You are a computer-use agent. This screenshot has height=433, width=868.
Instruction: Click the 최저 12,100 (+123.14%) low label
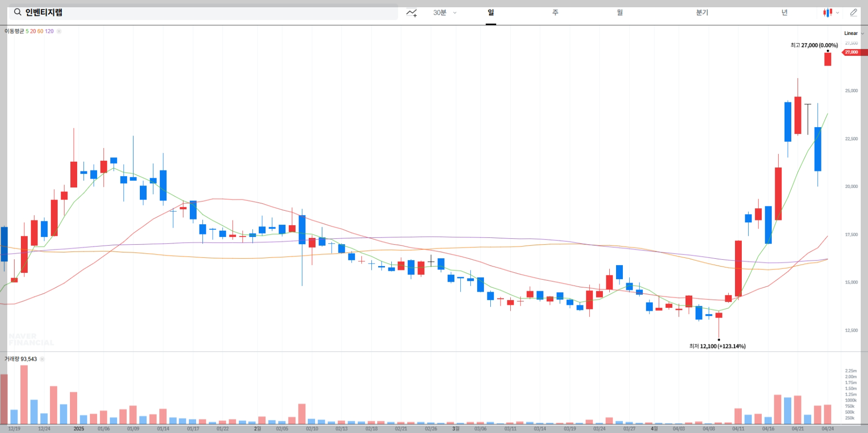pyautogui.click(x=718, y=346)
